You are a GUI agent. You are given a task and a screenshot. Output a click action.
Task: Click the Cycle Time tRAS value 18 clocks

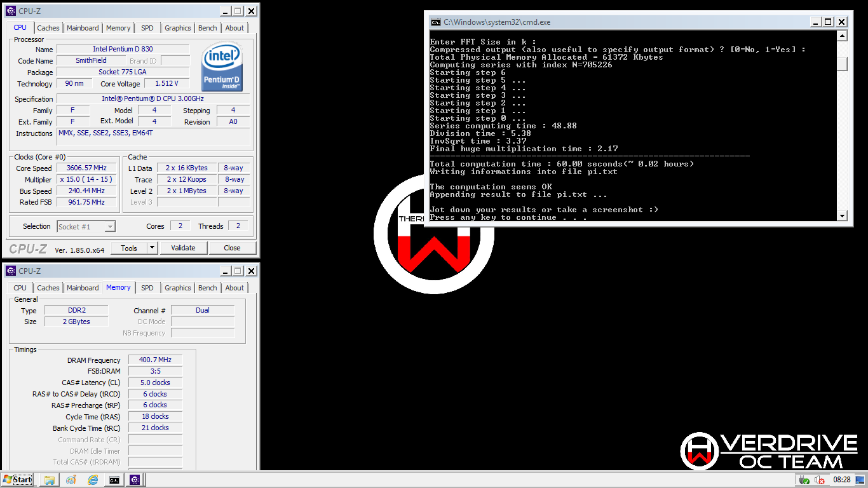[155, 416]
